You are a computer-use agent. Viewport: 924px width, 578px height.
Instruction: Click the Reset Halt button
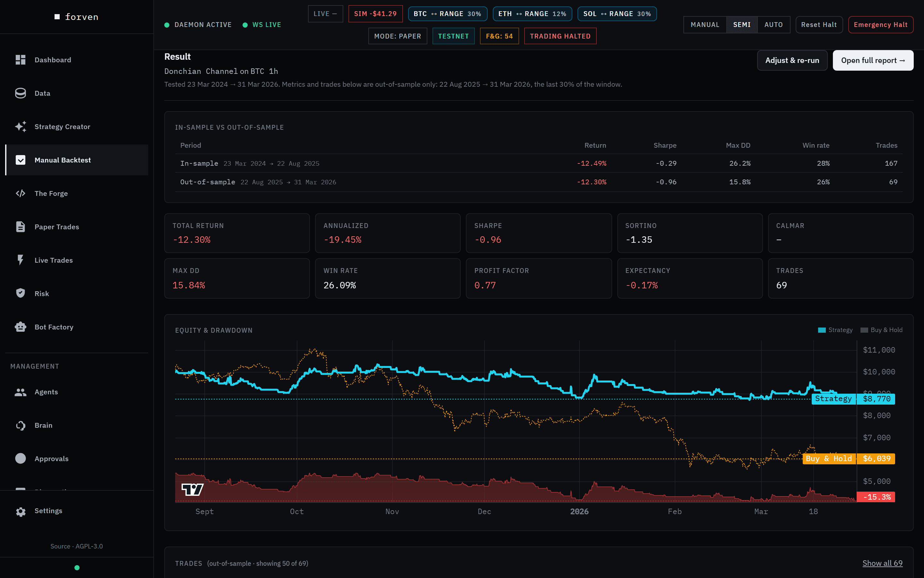pyautogui.click(x=819, y=25)
